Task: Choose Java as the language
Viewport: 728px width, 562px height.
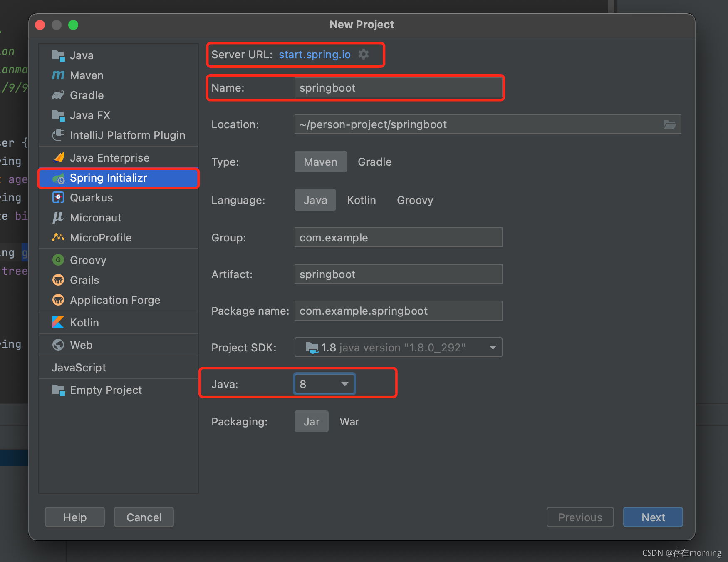Action: (315, 200)
